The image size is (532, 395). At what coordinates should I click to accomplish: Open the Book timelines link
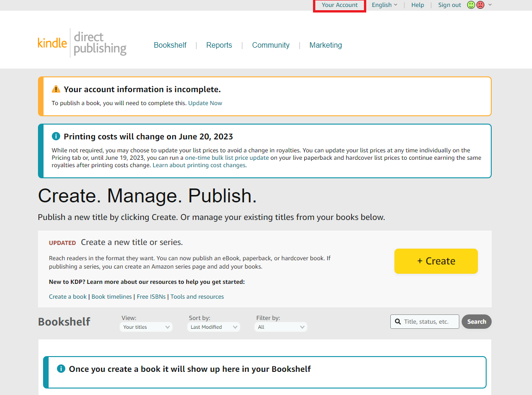(112, 296)
